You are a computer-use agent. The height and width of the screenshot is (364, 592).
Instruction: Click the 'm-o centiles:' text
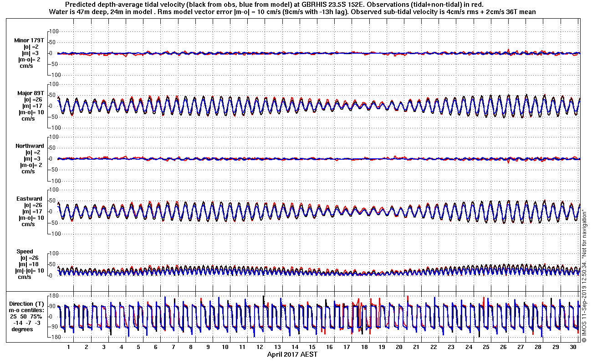(x=27, y=310)
